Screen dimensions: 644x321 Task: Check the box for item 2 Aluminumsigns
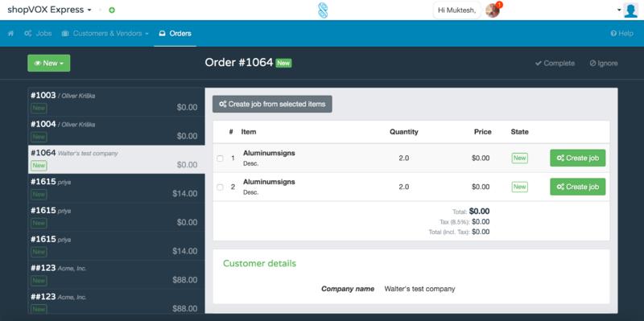coord(220,187)
